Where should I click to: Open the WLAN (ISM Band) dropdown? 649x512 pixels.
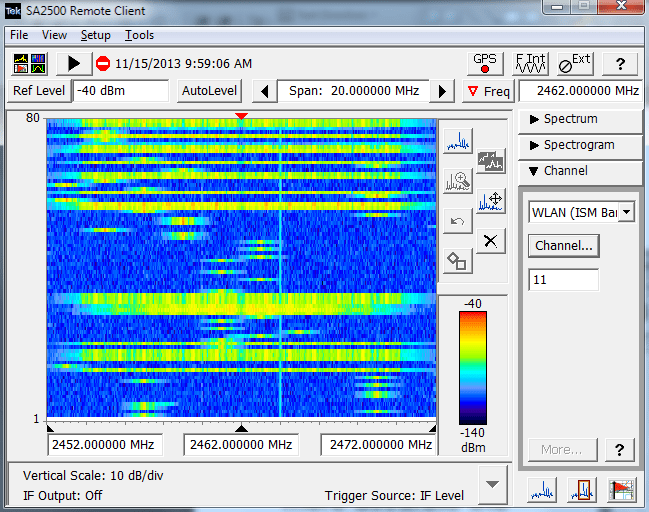[626, 212]
